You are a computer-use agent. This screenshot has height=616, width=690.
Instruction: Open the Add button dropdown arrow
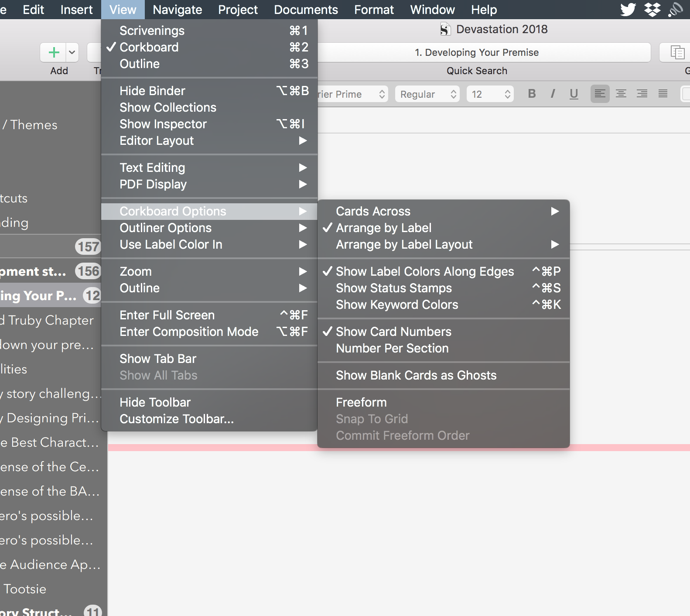coord(72,53)
